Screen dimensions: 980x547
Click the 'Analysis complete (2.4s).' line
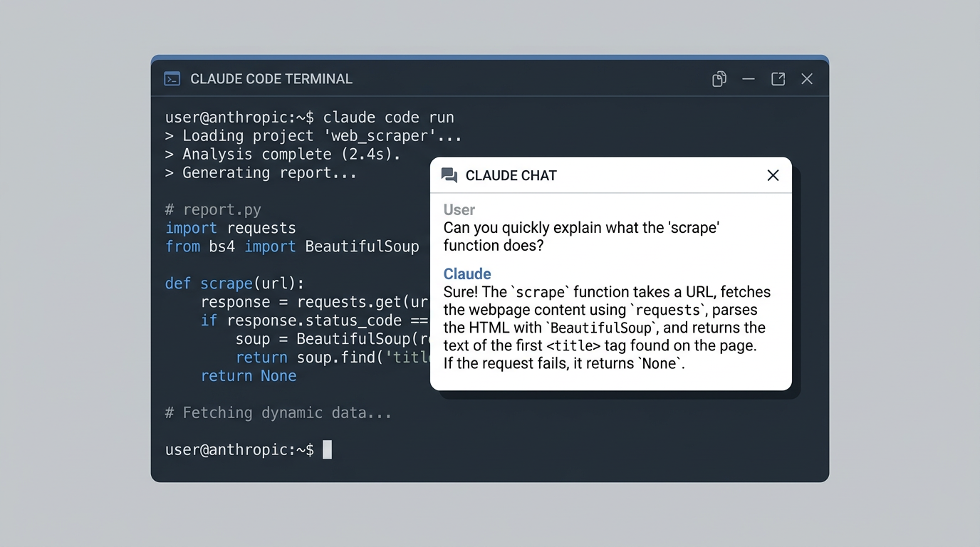[x=283, y=155]
